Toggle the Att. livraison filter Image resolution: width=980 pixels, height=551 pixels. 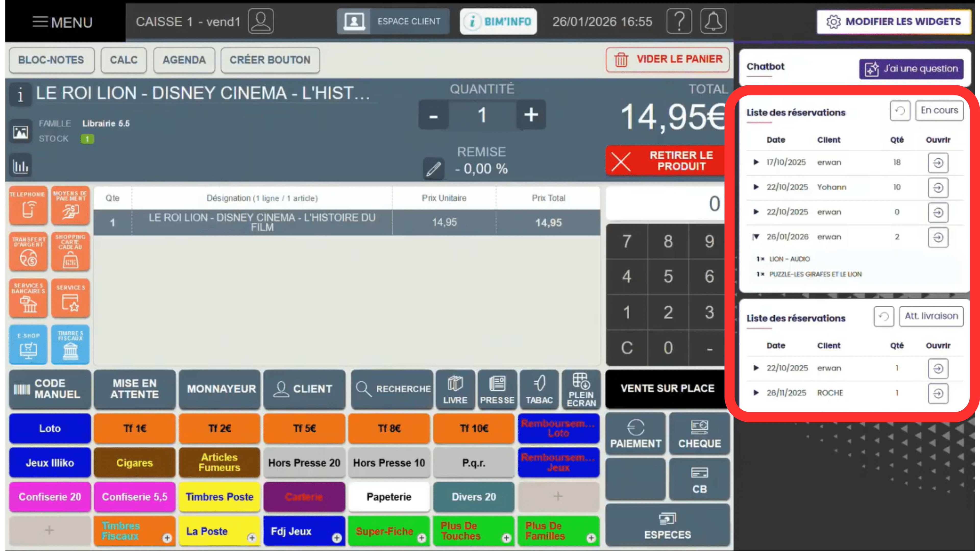coord(931,316)
